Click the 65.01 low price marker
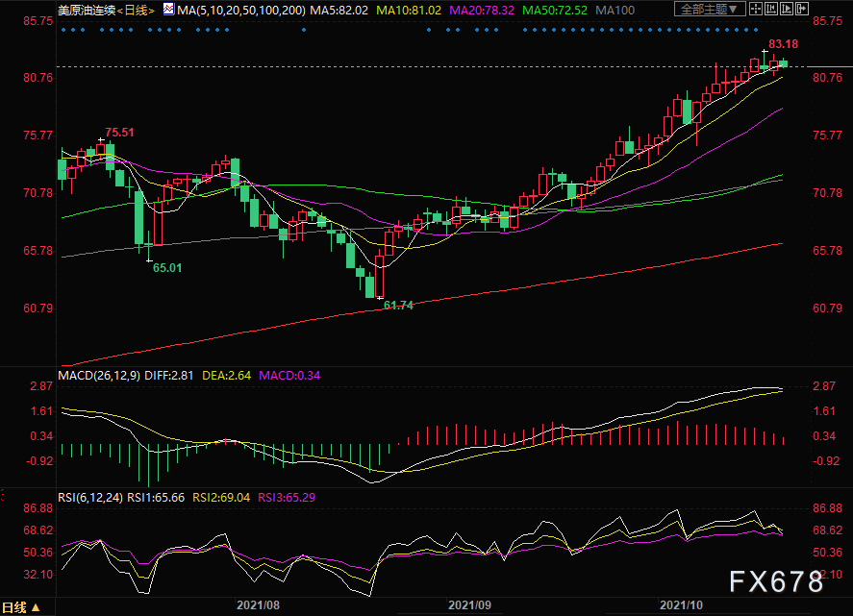Viewport: 853px width, 616px height. click(x=167, y=267)
